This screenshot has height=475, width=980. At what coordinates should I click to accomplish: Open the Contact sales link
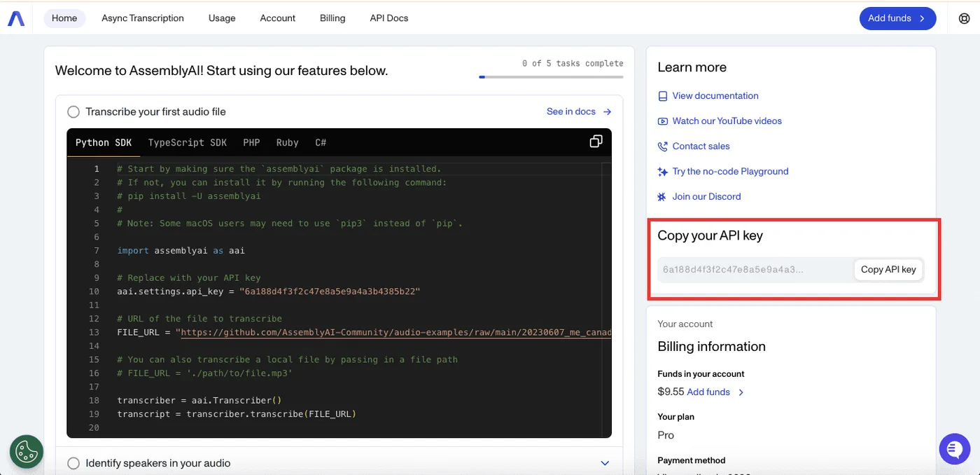[701, 146]
